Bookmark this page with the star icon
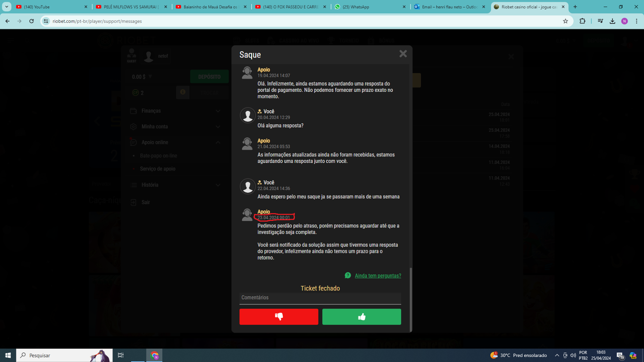 point(565,21)
